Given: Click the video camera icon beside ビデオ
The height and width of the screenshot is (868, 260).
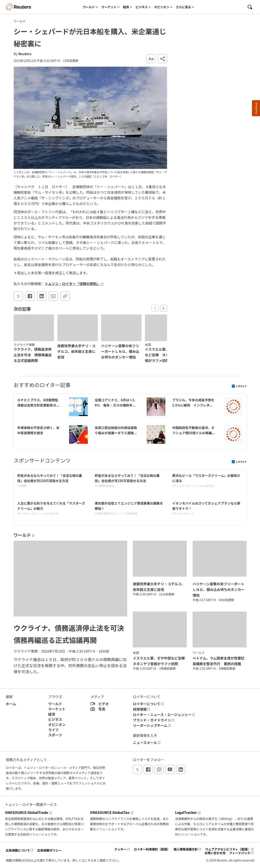Looking at the screenshot, I should click(93, 704).
